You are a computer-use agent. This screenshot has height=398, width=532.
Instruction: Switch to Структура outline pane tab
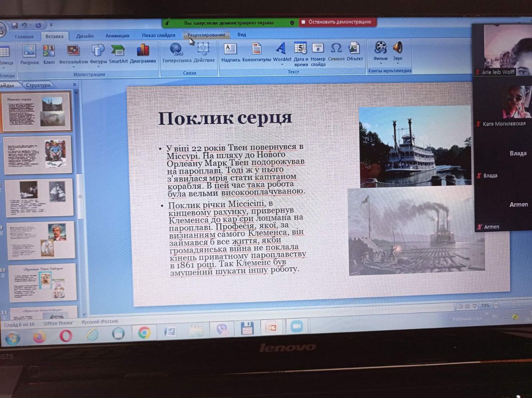tap(38, 85)
